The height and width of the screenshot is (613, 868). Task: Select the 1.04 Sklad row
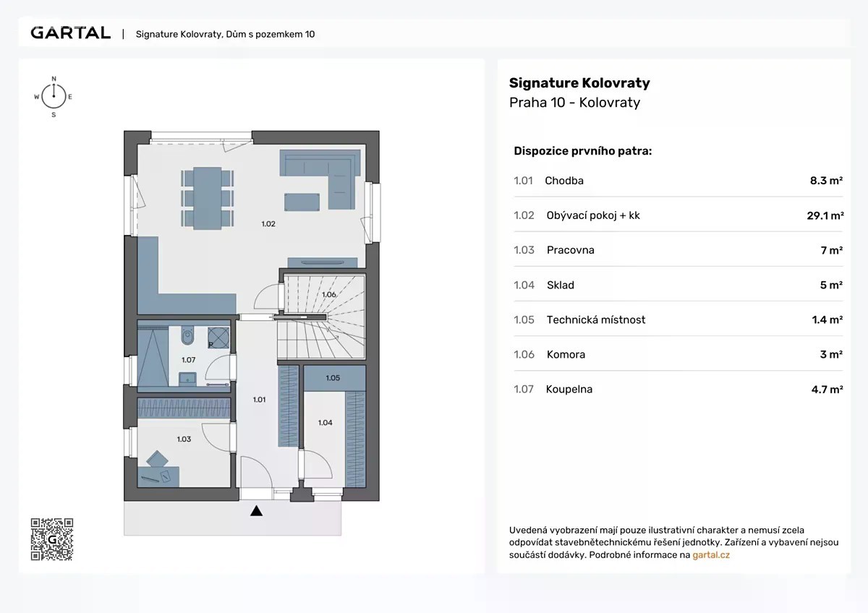click(677, 285)
